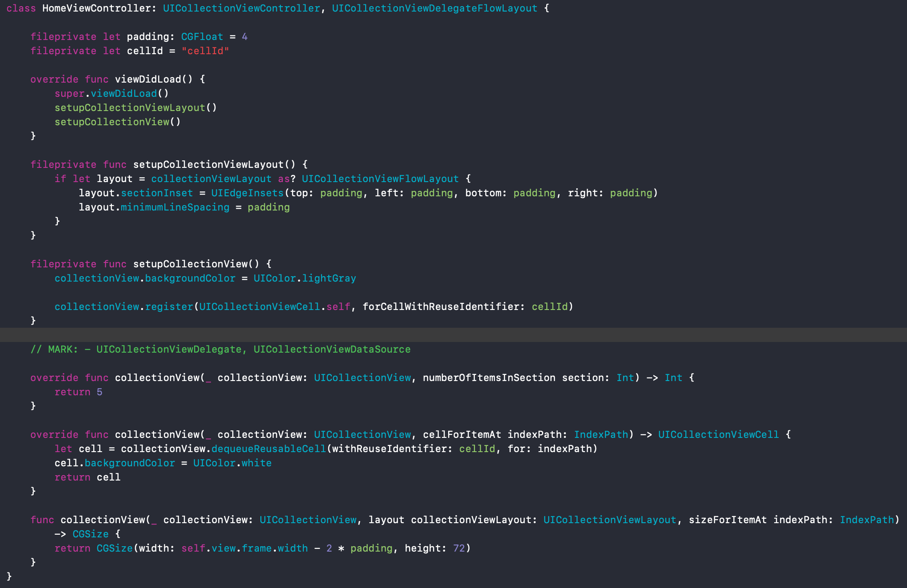Image resolution: width=907 pixels, height=588 pixels.
Task: Click the number 4 assigned to padding
Action: click(245, 36)
